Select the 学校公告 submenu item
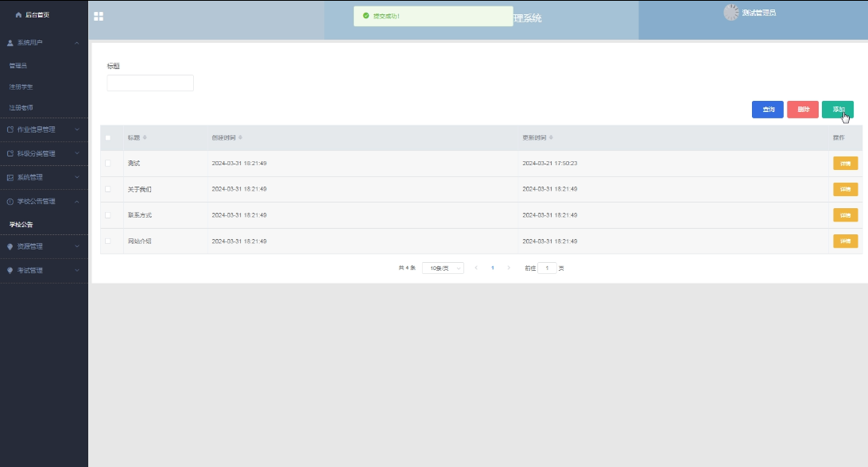Viewport: 868px width, 467px height. coord(21,225)
